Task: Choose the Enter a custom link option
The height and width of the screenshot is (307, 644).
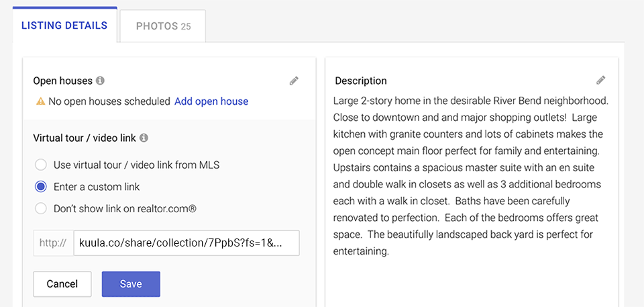Action: pyautogui.click(x=41, y=187)
